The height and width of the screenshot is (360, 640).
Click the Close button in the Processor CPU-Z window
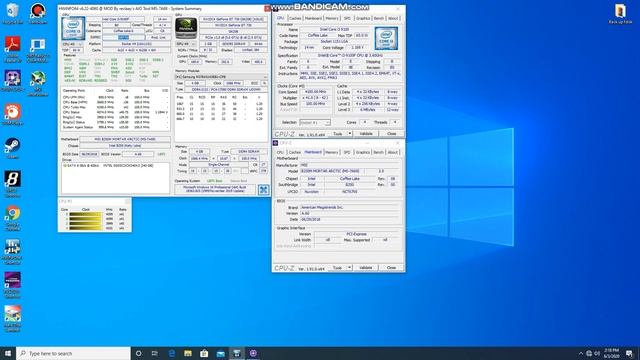coord(391,133)
